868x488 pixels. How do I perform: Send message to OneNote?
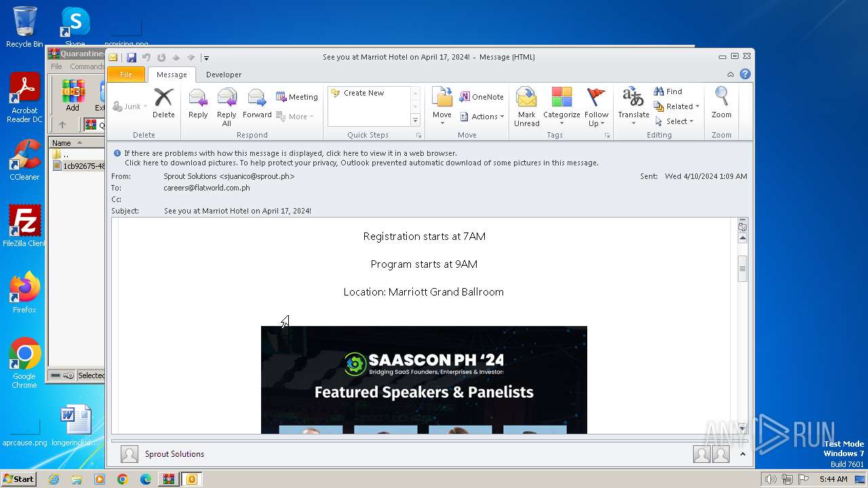pyautogui.click(x=482, y=97)
